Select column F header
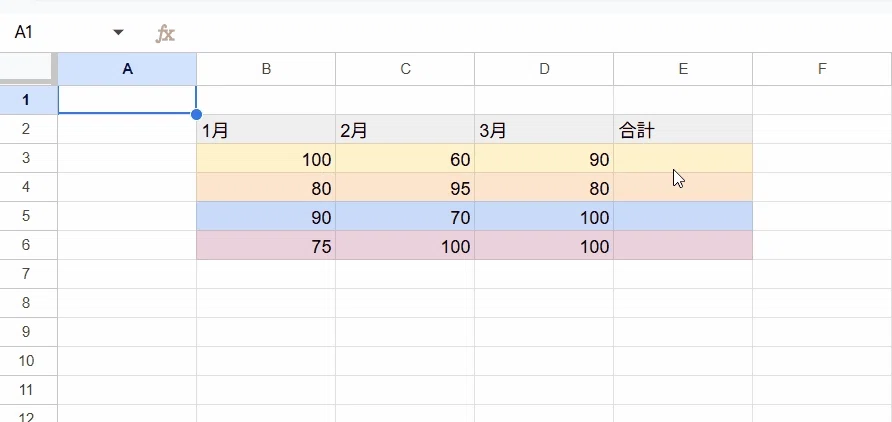 [x=822, y=69]
